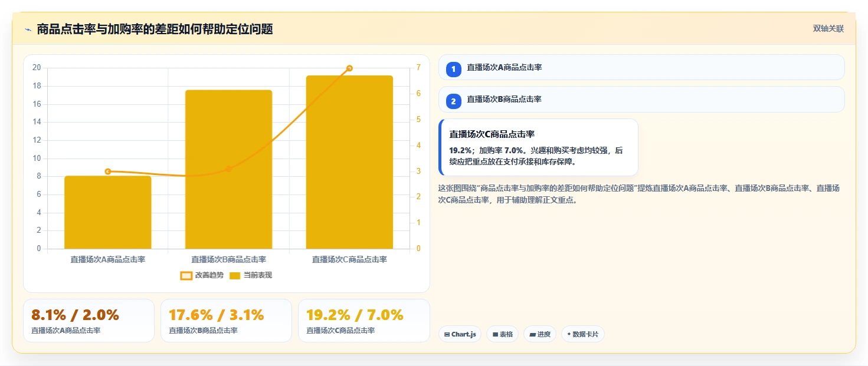Click the x-axis label 直播场次A商品点击率
Viewport: 868px width, 366px height.
108,259
